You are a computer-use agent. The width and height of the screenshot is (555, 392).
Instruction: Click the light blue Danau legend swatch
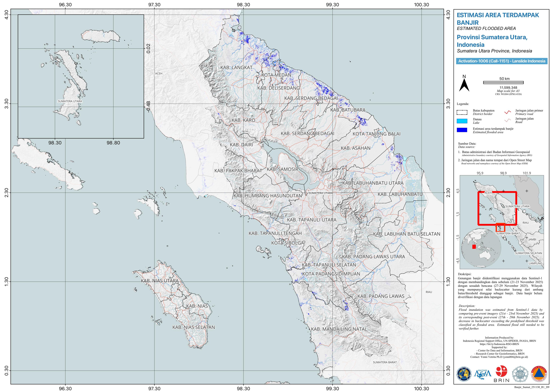pos(462,121)
